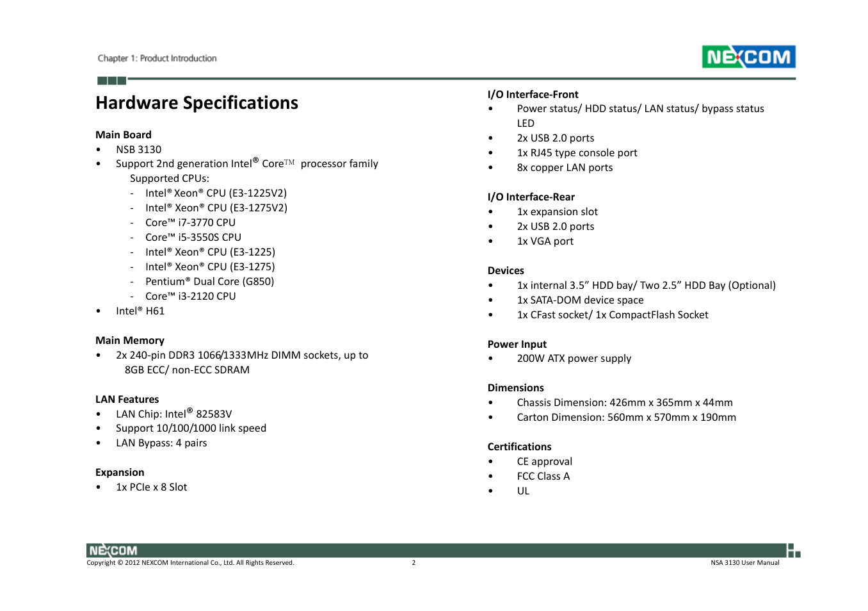Select the Hardware Specifications heading

click(197, 102)
